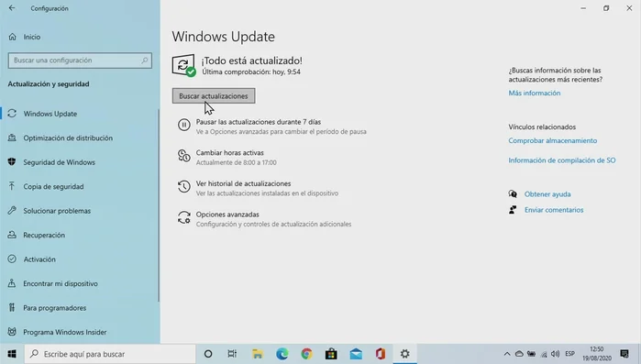
Task: Launch Google Chrome from taskbar
Action: (x=306, y=354)
